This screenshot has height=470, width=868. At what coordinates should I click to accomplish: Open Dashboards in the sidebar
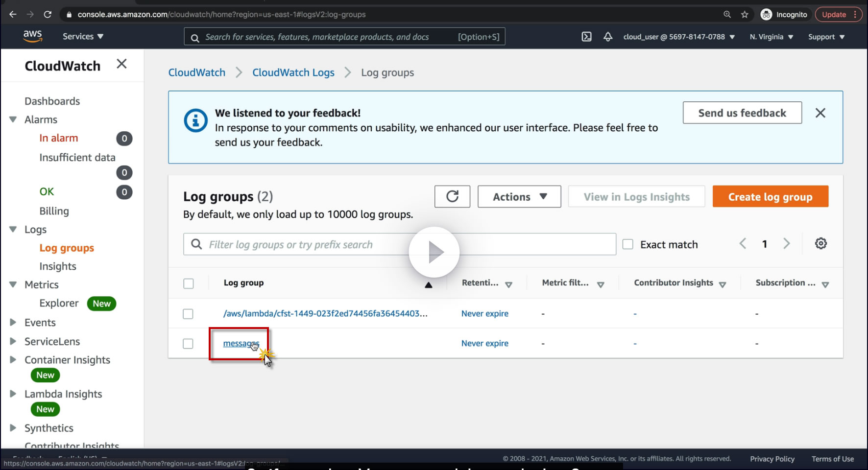tap(52, 101)
